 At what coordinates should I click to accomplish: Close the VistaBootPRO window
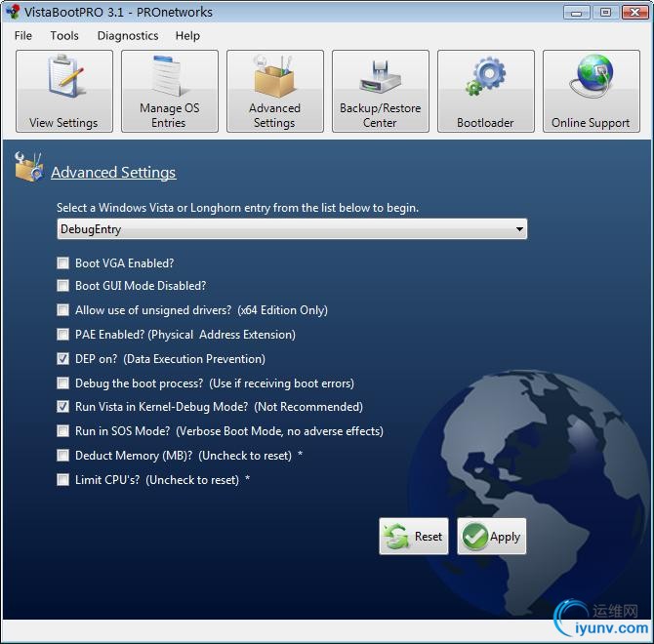coord(634,13)
